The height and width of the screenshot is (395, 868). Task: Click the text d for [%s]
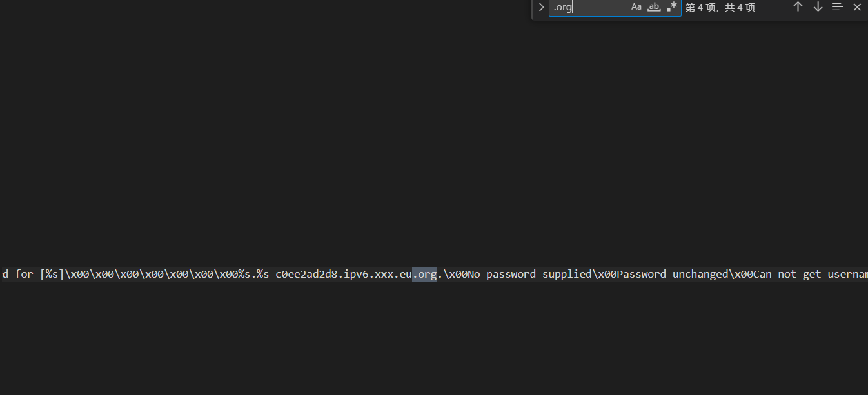(x=33, y=275)
